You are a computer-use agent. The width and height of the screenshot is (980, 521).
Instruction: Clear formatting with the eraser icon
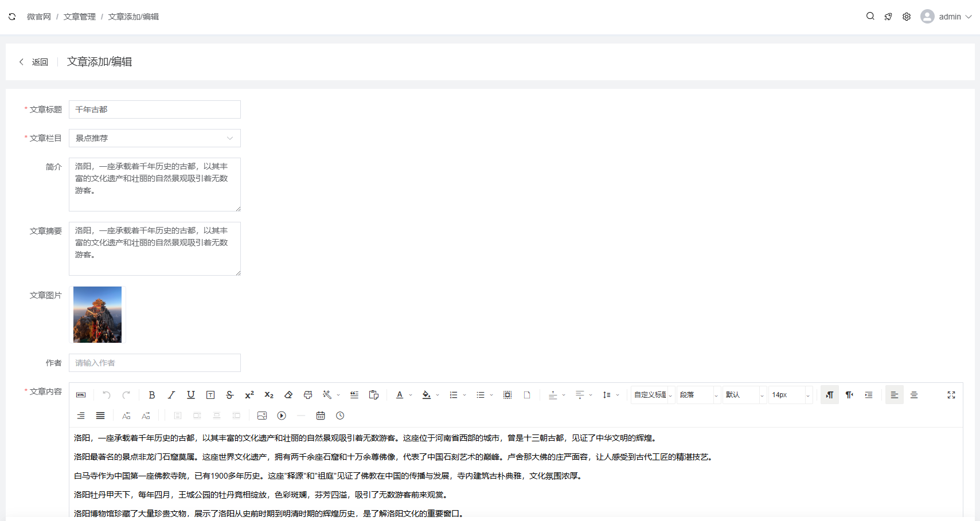288,395
